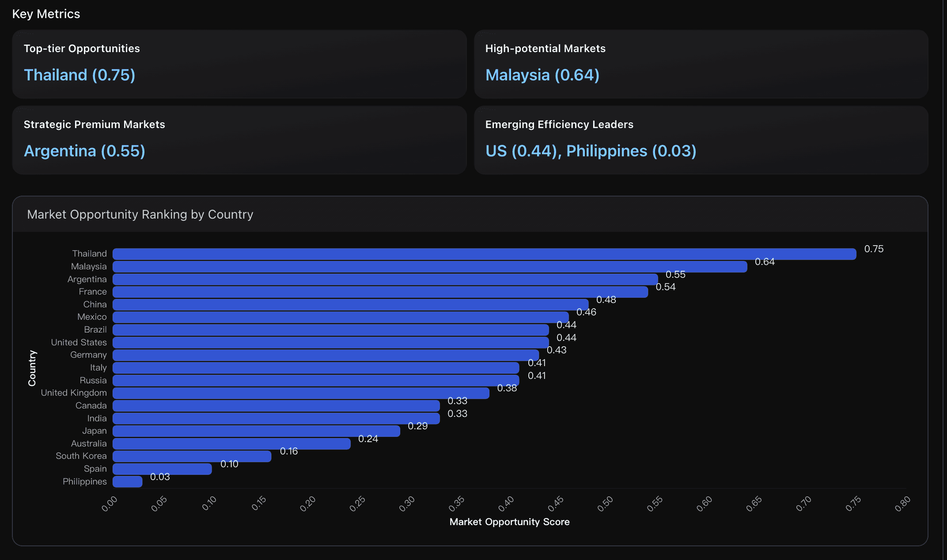Click the Thailand (0.75) highlighted value

[x=80, y=75]
